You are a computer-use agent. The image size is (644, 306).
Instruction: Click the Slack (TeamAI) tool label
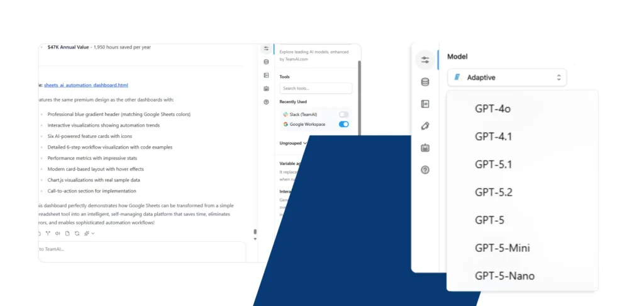pyautogui.click(x=303, y=115)
